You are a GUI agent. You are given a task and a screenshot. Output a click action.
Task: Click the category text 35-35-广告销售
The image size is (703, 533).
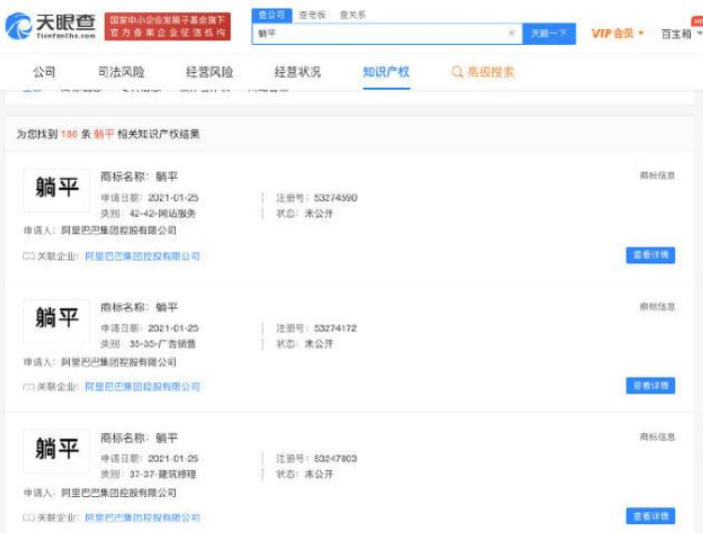pyautogui.click(x=162, y=344)
